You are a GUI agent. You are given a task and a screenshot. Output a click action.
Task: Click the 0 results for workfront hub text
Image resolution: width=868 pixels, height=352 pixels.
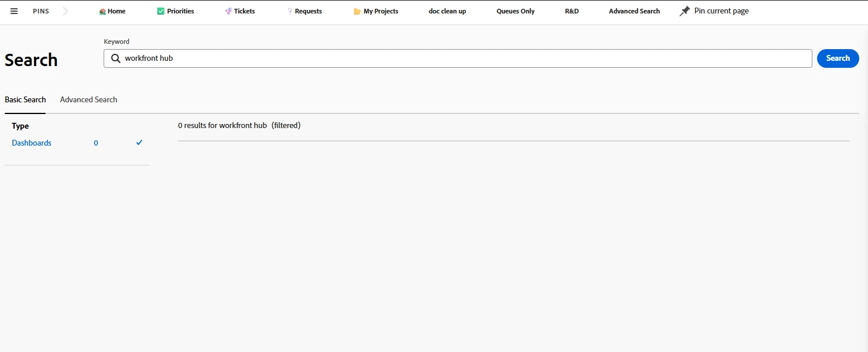pyautogui.click(x=222, y=126)
